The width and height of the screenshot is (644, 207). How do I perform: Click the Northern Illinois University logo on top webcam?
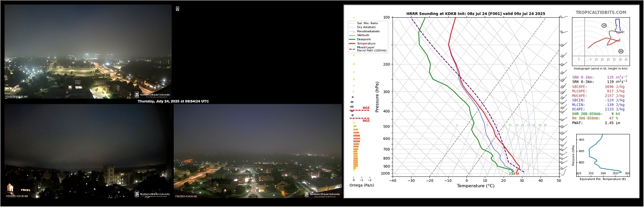152,95
